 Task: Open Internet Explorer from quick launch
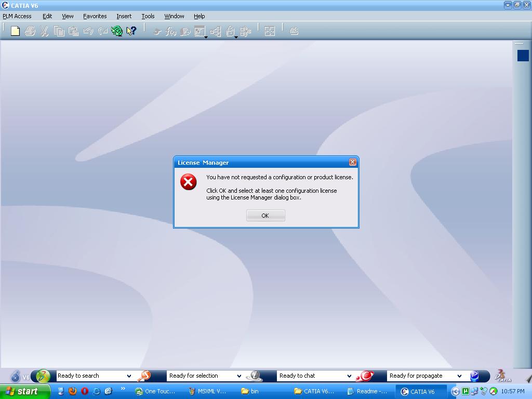coord(97,391)
